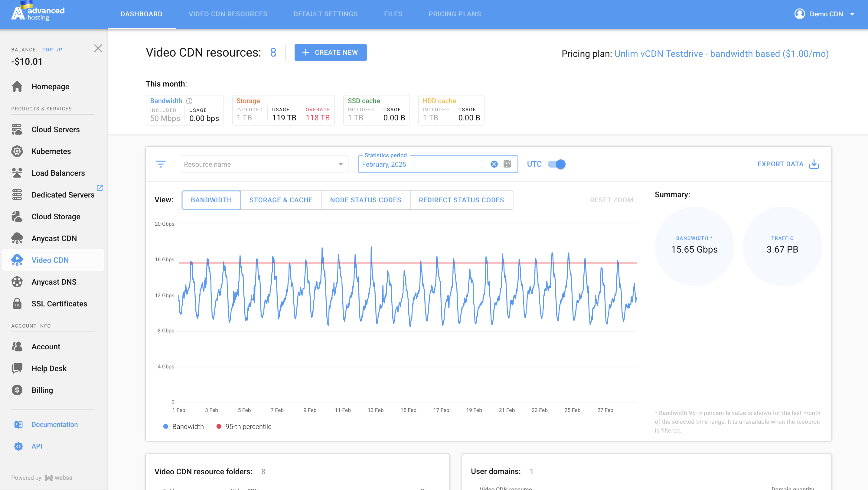Close the sidebar with the X icon
The height and width of the screenshot is (490, 868).
pos(98,48)
